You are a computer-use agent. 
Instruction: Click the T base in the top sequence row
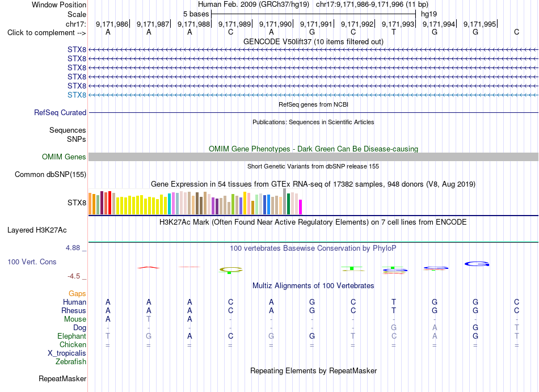pyautogui.click(x=394, y=32)
